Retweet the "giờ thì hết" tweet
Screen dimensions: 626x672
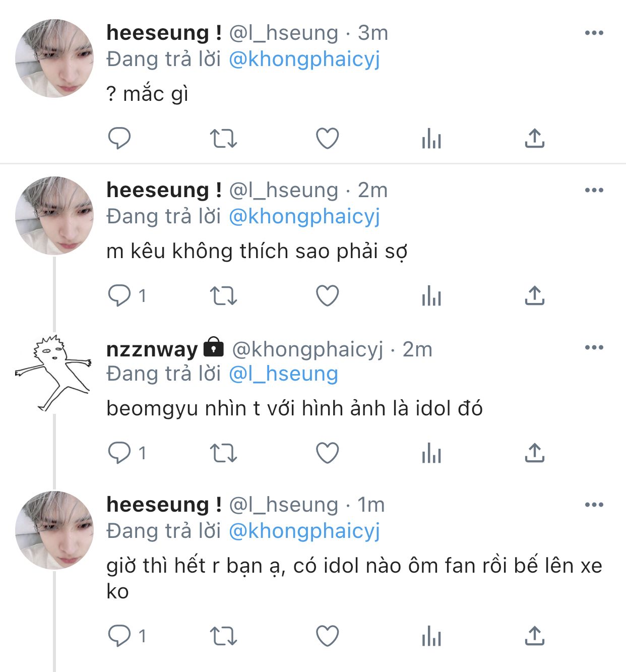pyautogui.click(x=223, y=636)
